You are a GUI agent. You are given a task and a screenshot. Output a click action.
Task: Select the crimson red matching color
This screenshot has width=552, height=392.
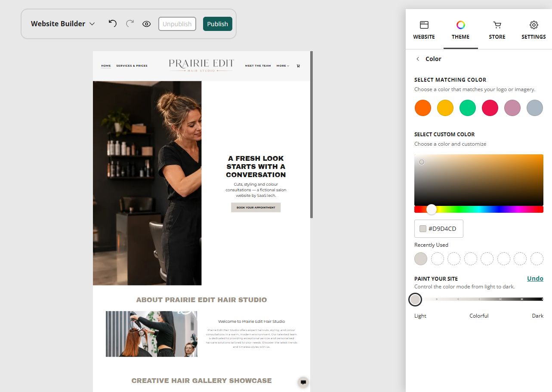coord(490,108)
